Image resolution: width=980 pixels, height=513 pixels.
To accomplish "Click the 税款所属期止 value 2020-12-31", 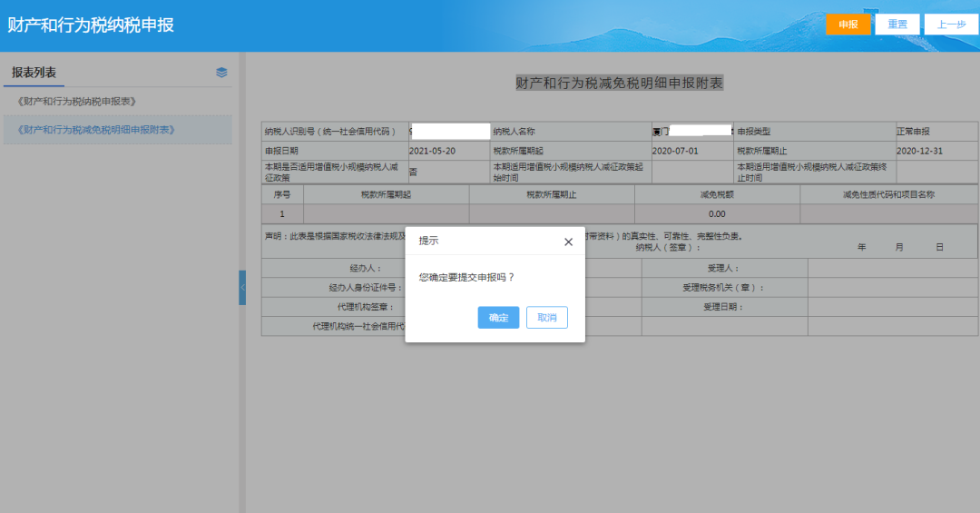I will click(919, 151).
